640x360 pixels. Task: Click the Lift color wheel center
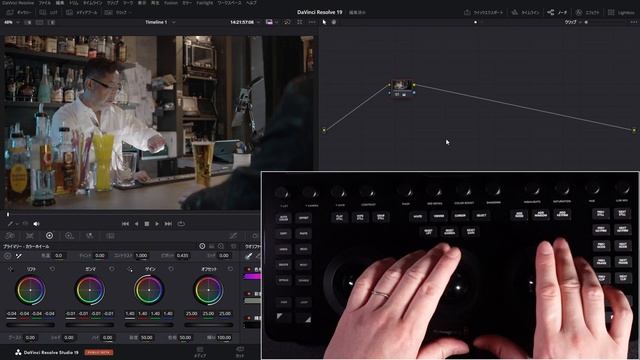(x=30, y=290)
